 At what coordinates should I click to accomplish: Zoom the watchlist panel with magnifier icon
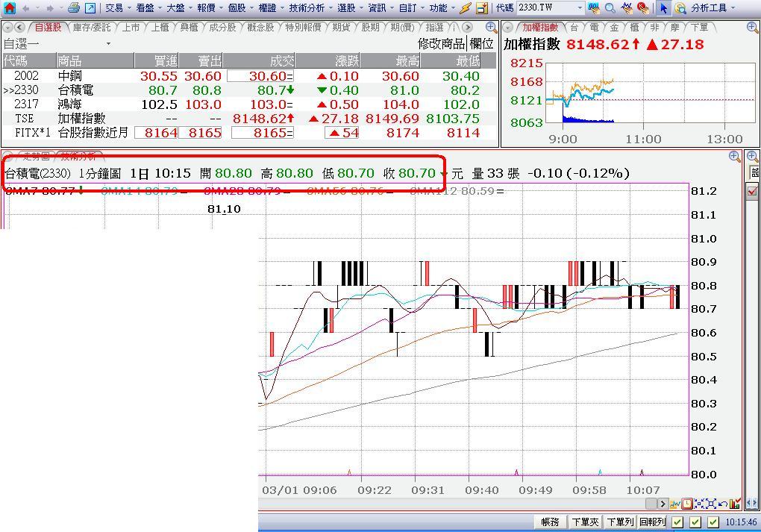pyautogui.click(x=491, y=27)
